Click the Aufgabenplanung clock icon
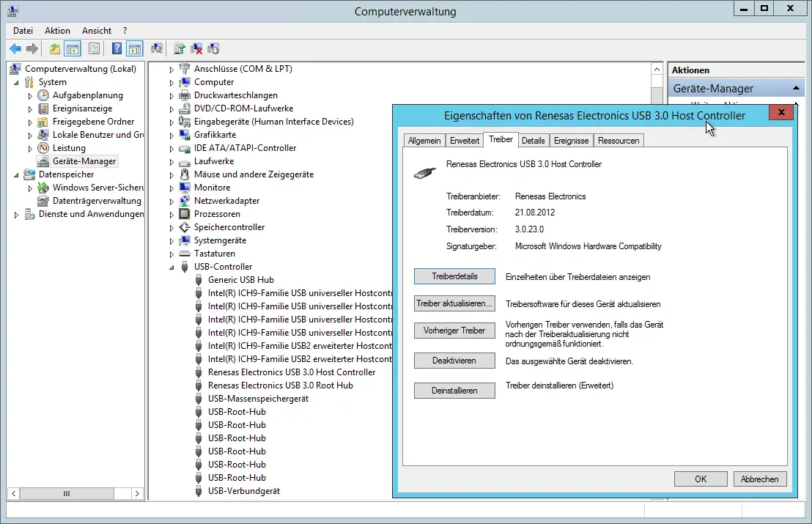Screen dimensions: 812x524 pos(43,95)
